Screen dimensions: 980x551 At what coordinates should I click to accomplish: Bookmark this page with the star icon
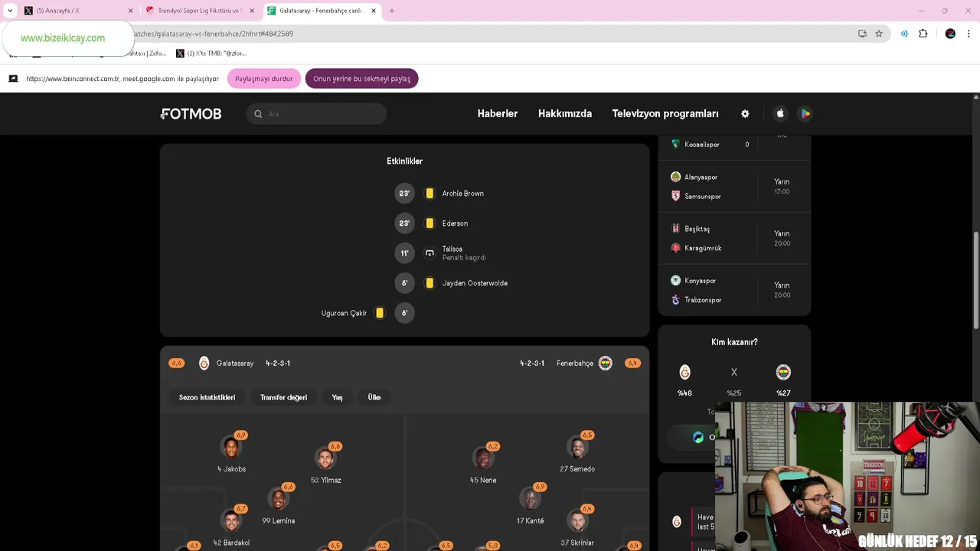pos(879,34)
